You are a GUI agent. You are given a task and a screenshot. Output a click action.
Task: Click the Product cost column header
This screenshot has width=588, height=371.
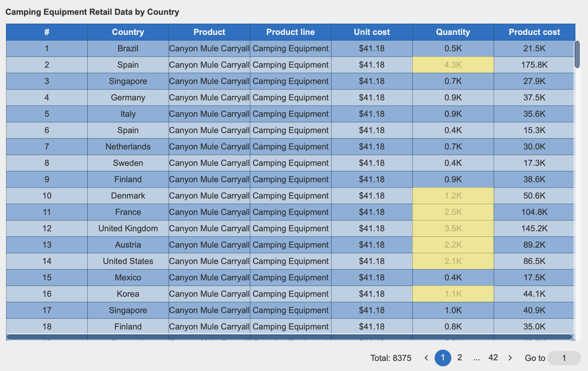pyautogui.click(x=534, y=32)
